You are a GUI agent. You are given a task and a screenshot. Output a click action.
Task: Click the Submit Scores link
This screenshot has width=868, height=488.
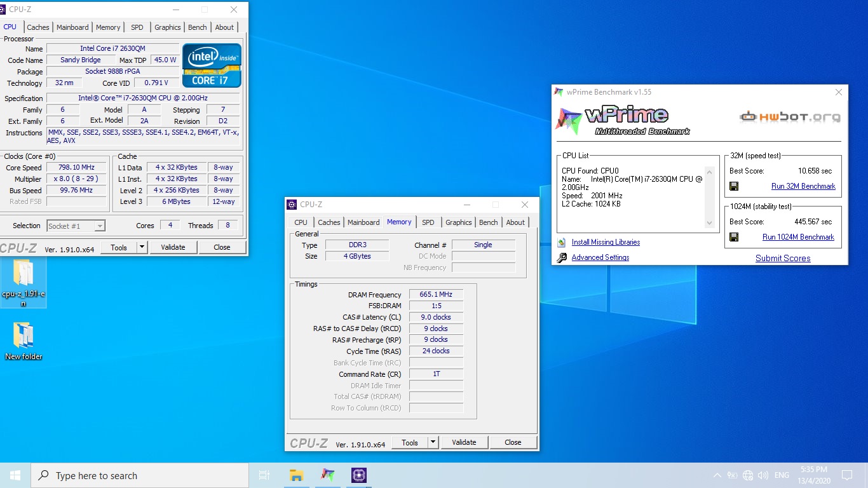783,258
